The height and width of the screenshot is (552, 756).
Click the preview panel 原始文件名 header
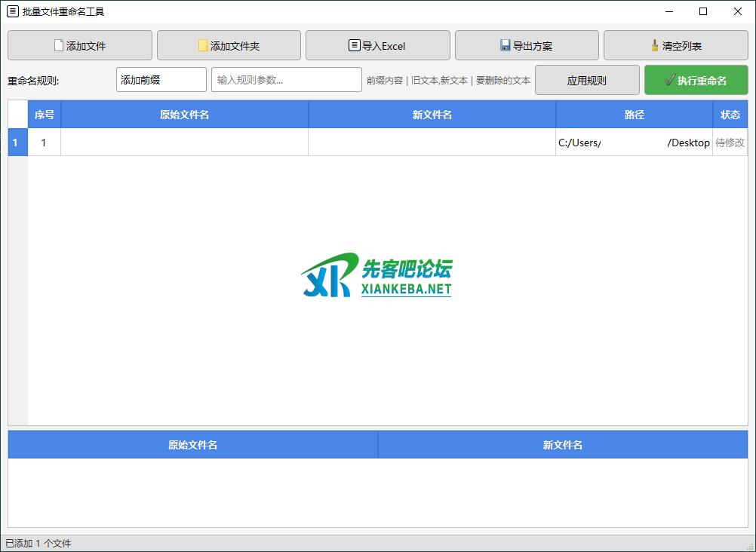(x=192, y=445)
